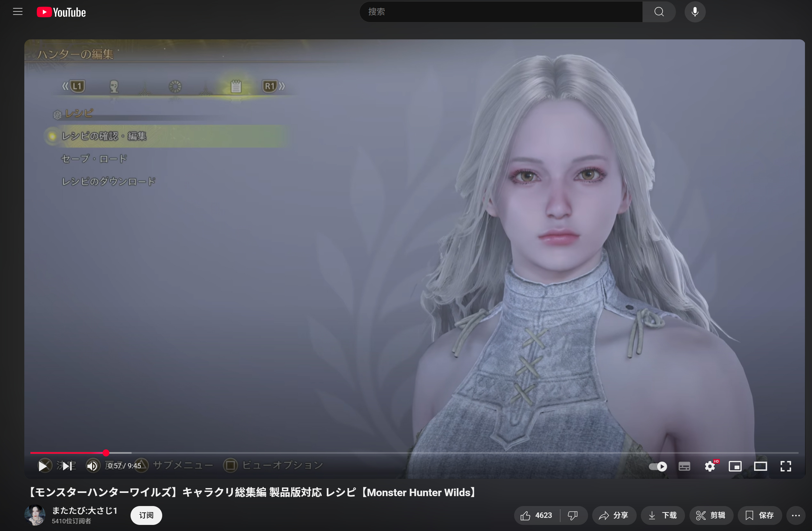Save the video to playlist 保存
The width and height of the screenshot is (812, 531).
(x=760, y=516)
